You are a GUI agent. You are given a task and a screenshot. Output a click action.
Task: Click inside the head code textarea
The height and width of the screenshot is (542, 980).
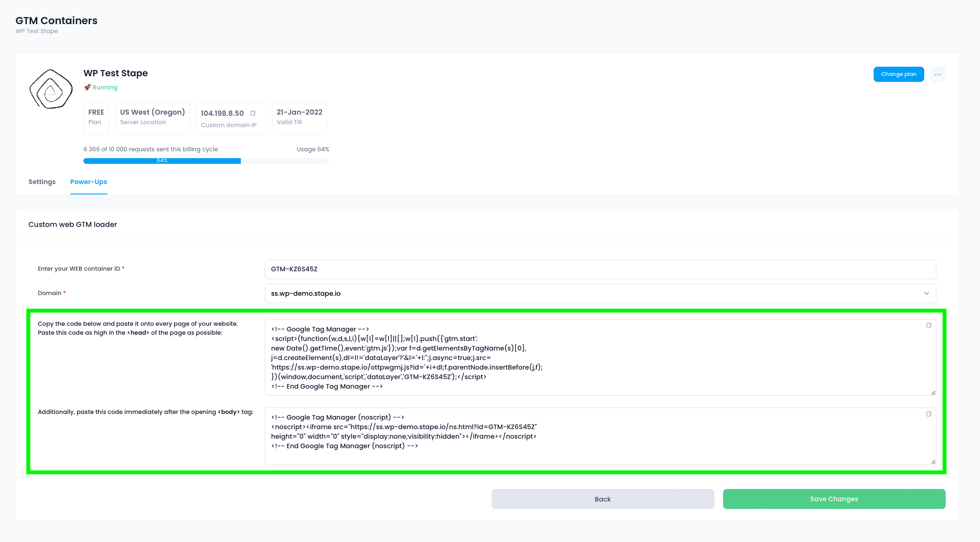[600, 358]
